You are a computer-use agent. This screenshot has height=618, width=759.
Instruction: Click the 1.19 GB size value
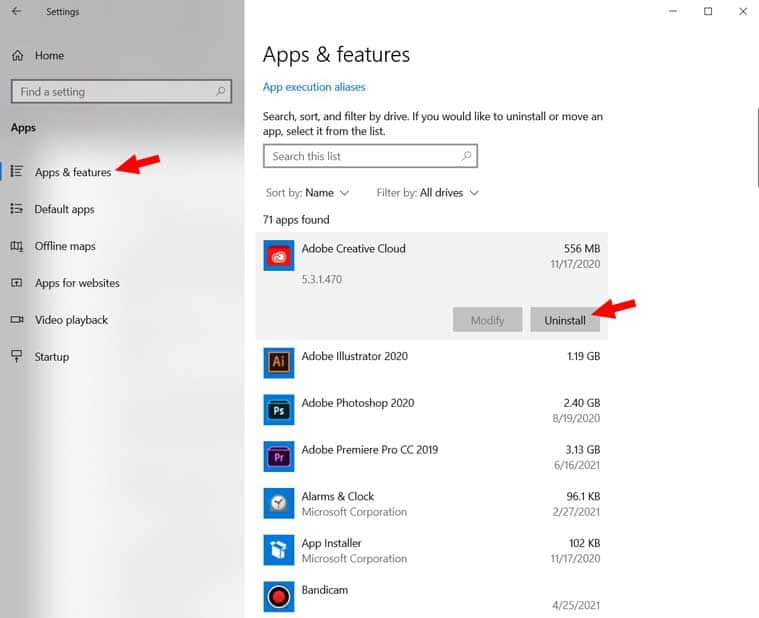click(x=584, y=356)
